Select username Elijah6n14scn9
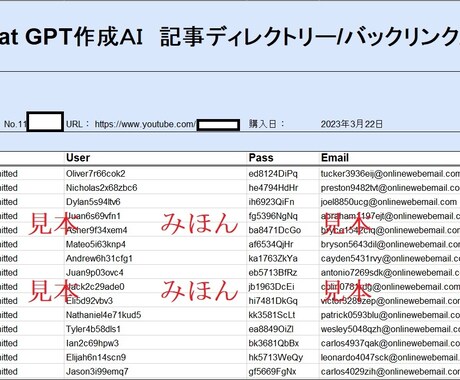 pos(96,357)
